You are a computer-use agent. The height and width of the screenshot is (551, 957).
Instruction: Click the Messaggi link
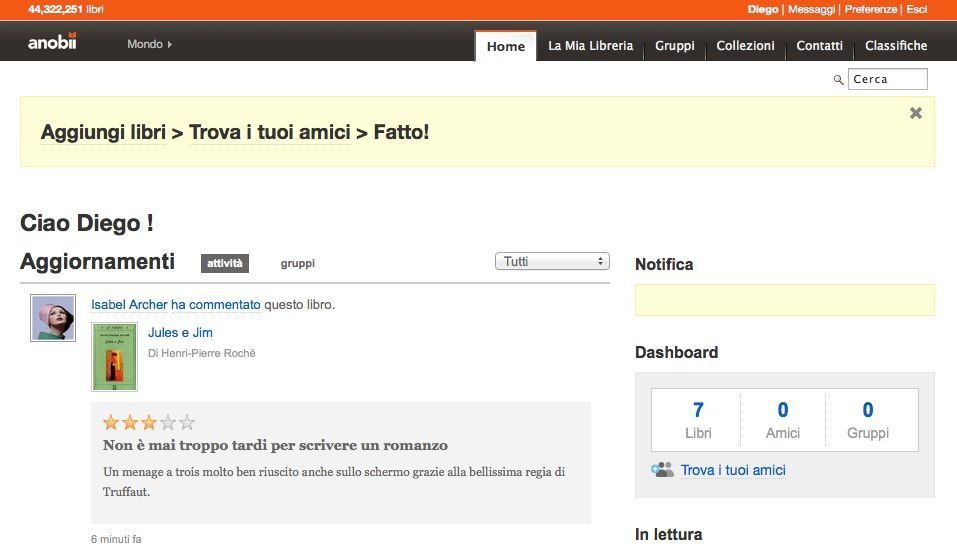point(811,9)
